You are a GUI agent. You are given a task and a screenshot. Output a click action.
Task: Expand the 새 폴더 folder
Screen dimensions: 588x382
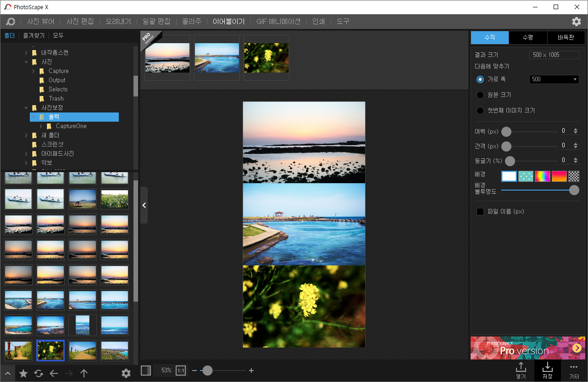point(26,135)
